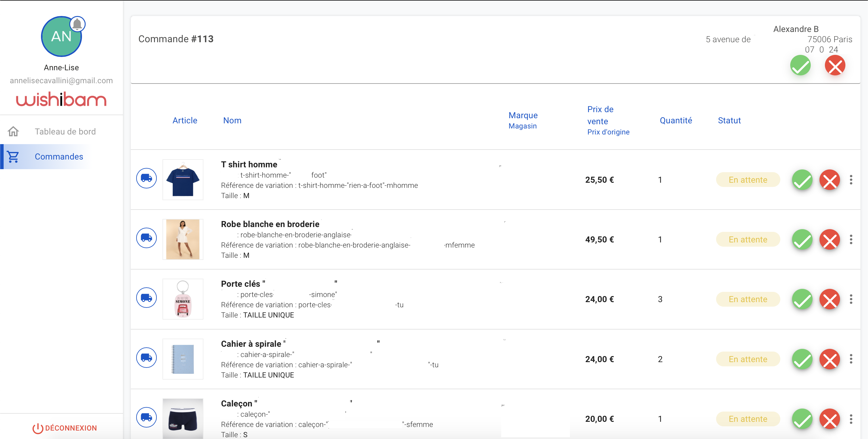Click the En attente status badge for Robe blanche

click(748, 239)
